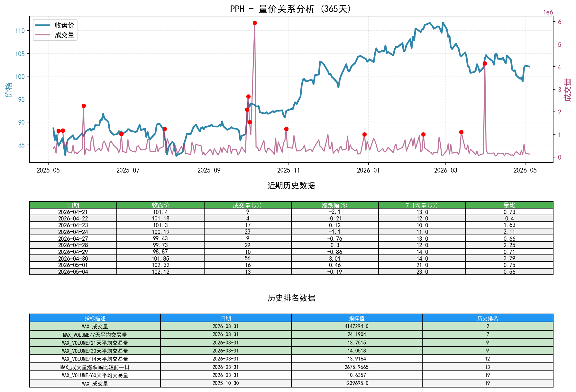Click the 110 price axis tick label
576x392 pixels.
coord(20,31)
